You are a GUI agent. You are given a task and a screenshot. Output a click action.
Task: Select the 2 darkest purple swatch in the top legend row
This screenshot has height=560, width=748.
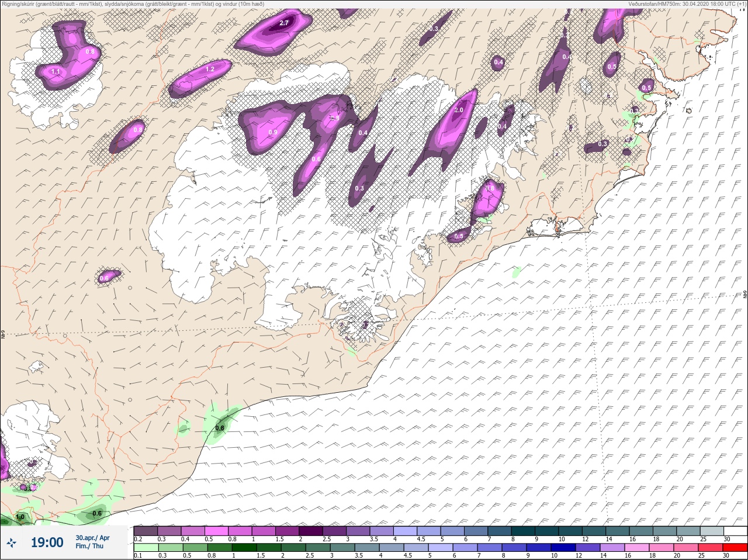click(x=311, y=531)
